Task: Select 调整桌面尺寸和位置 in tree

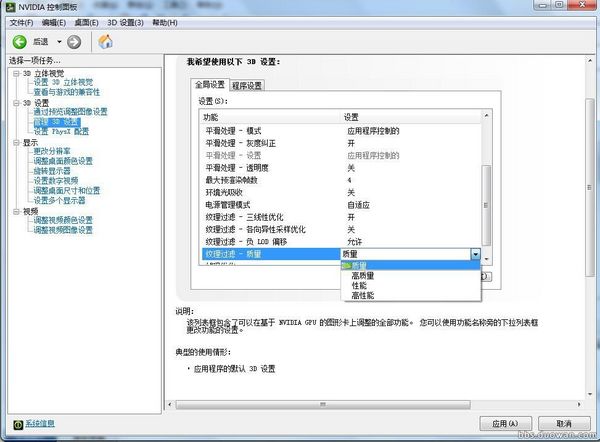Action: pos(67,191)
